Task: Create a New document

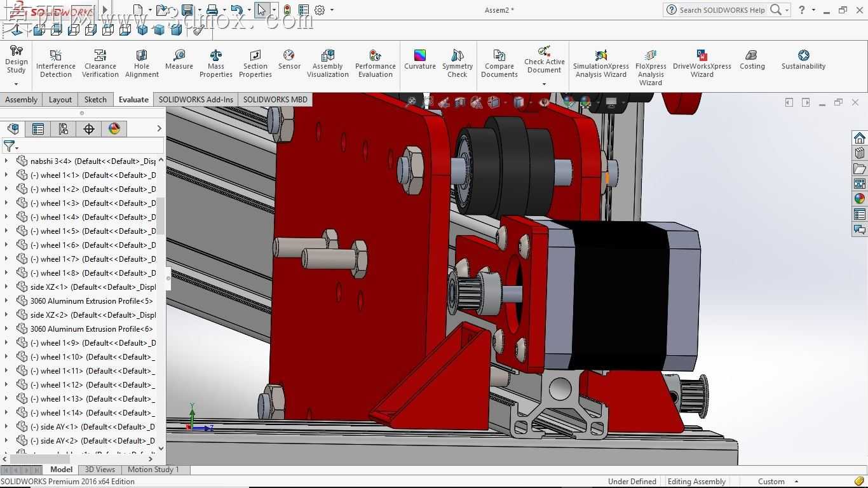Action: pos(138,10)
